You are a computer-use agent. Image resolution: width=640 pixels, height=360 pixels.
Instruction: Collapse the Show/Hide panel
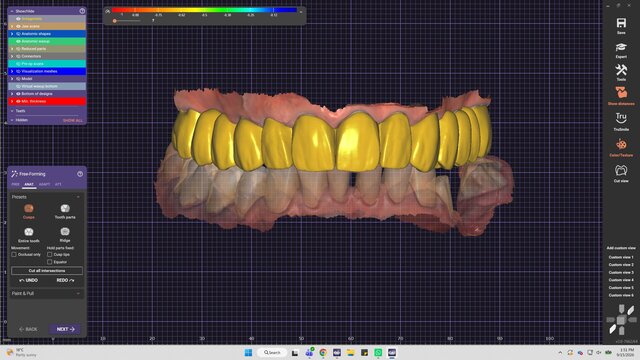click(x=12, y=11)
